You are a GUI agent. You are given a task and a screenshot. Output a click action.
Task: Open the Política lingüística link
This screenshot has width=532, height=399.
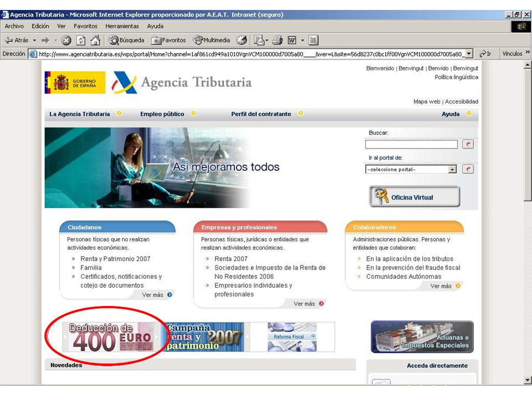(456, 77)
